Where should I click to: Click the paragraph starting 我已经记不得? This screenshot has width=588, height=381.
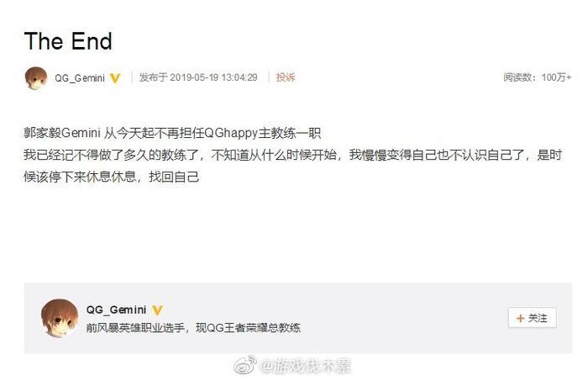point(292,166)
